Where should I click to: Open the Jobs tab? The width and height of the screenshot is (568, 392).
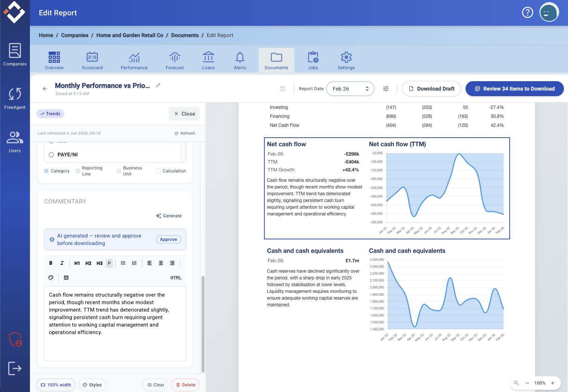click(x=313, y=61)
